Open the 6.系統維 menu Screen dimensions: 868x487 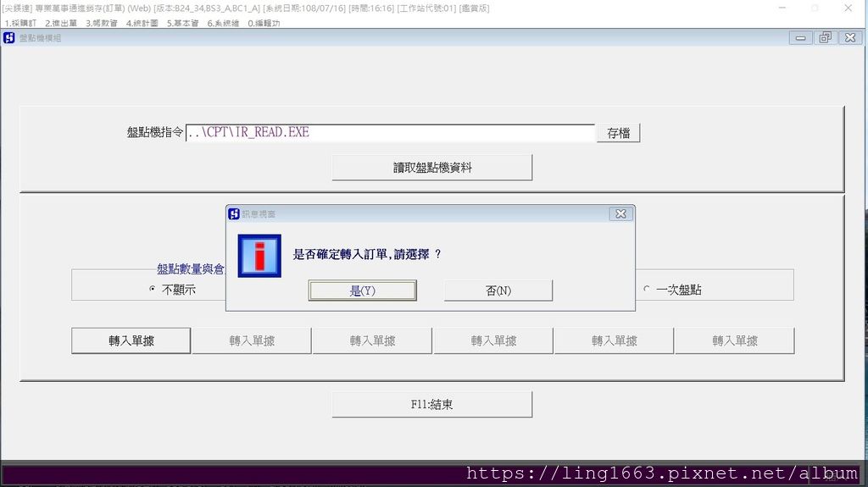pyautogui.click(x=223, y=23)
